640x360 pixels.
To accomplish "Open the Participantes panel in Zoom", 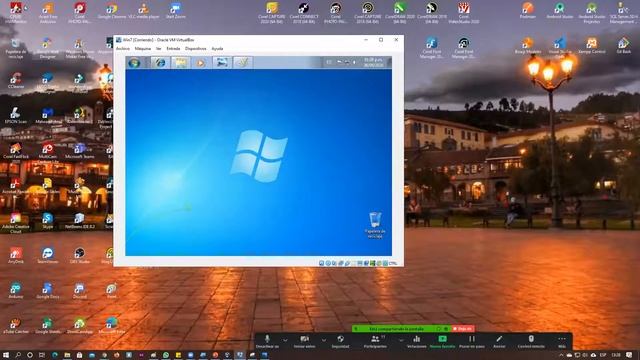I will click(376, 342).
